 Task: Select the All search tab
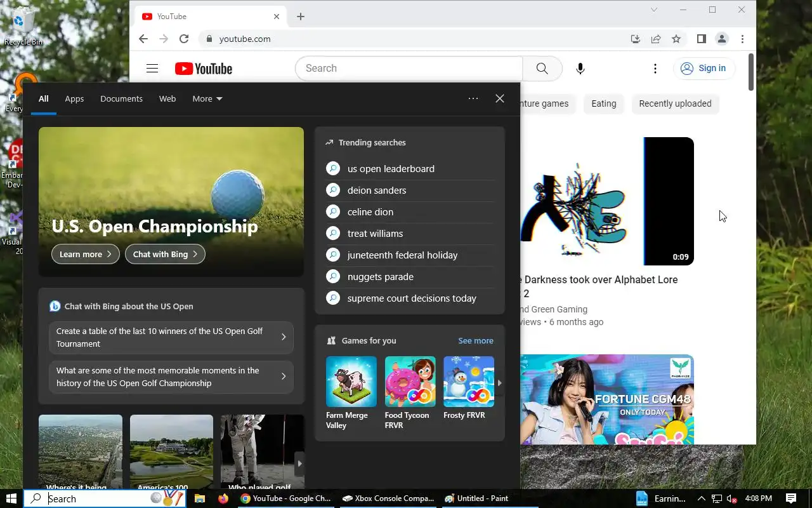[x=43, y=98]
